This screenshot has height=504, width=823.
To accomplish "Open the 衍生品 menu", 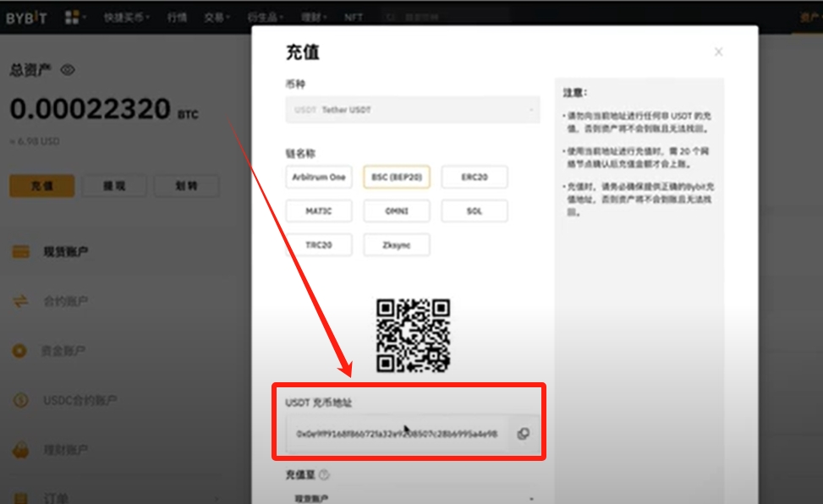I will 265,17.
